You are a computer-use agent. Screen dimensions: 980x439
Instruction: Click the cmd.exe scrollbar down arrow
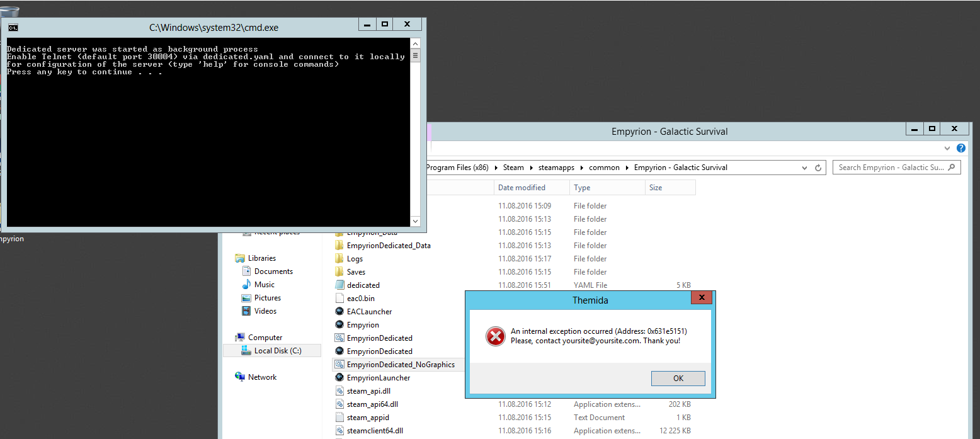pyautogui.click(x=415, y=221)
